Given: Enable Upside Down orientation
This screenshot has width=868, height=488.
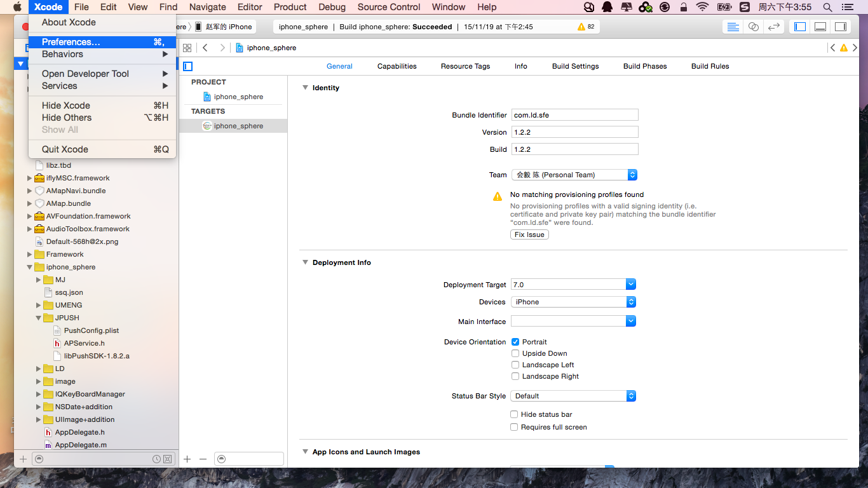Looking at the screenshot, I should 515,353.
